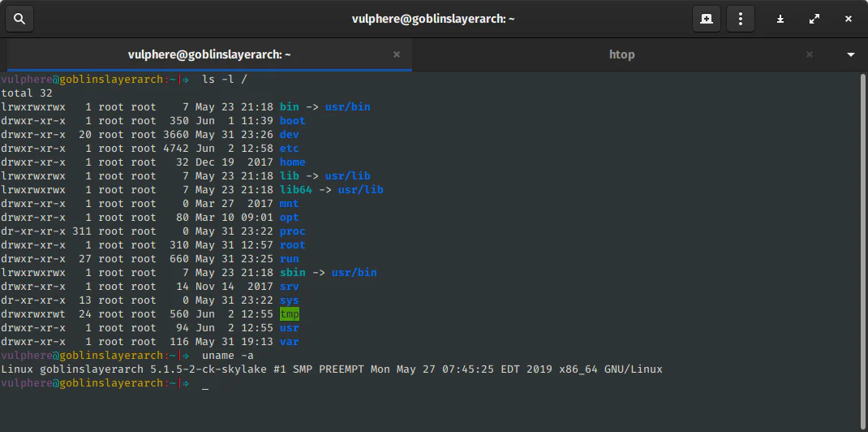The height and width of the screenshot is (432, 868).
Task: Open the terminal search magnifier button
Action: click(19, 19)
